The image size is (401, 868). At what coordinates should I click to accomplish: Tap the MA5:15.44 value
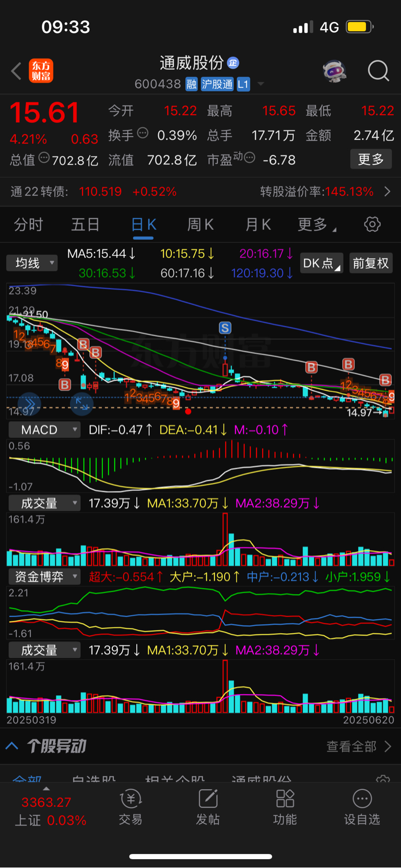pyautogui.click(x=102, y=254)
